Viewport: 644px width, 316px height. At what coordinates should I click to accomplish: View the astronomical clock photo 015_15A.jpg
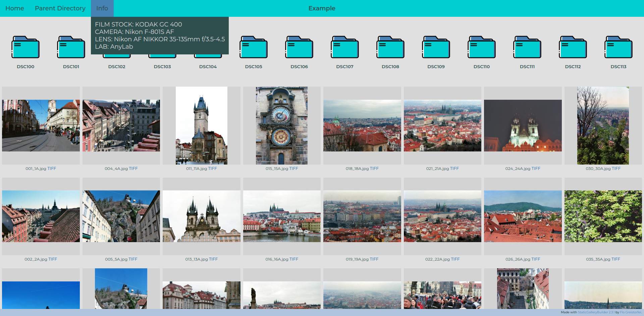(282, 126)
